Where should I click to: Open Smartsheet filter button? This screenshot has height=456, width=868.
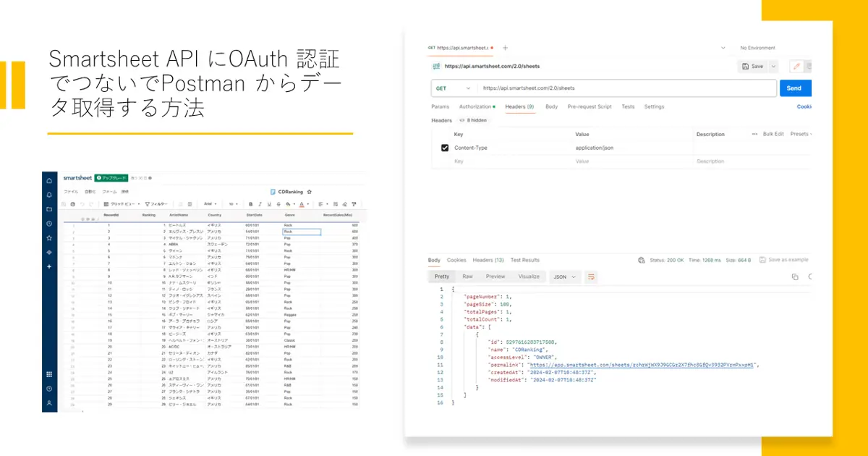click(156, 204)
